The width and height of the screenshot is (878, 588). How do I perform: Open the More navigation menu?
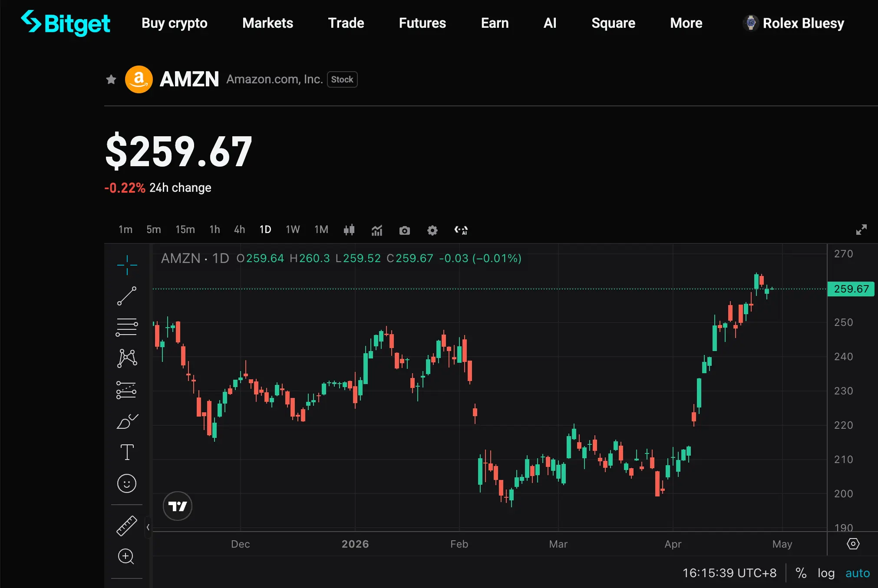click(686, 23)
